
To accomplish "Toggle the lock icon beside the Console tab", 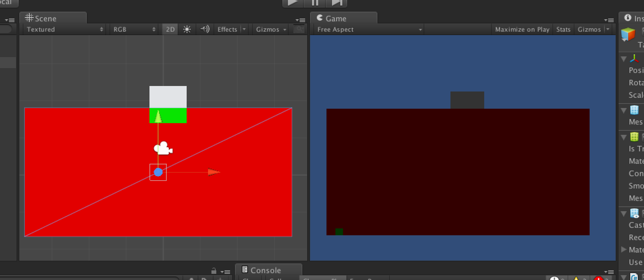I will [x=214, y=271].
